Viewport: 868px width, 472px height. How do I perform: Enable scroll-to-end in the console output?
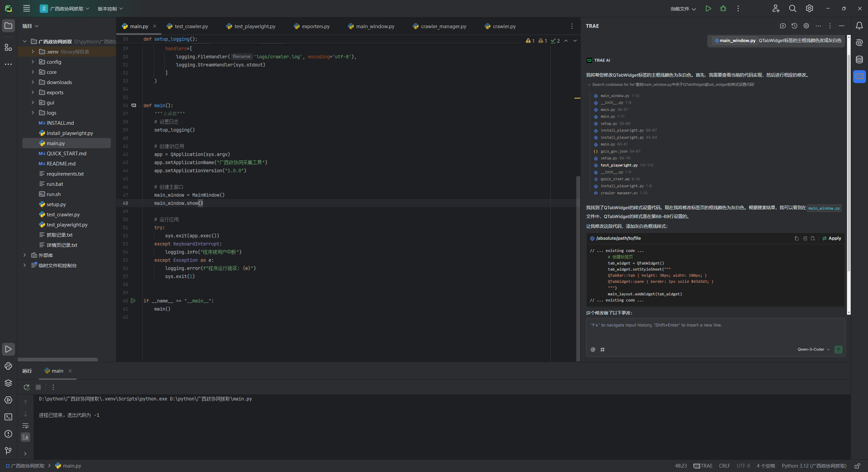pos(25,437)
